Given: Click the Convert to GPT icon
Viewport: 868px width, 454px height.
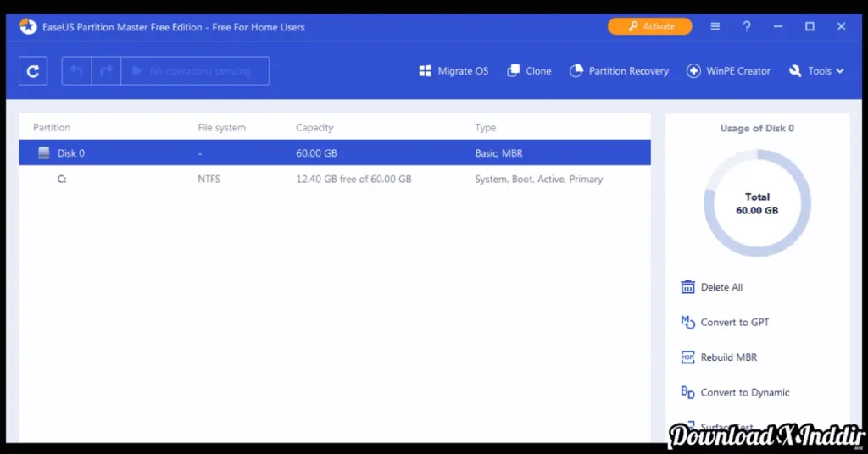Looking at the screenshot, I should pos(687,322).
